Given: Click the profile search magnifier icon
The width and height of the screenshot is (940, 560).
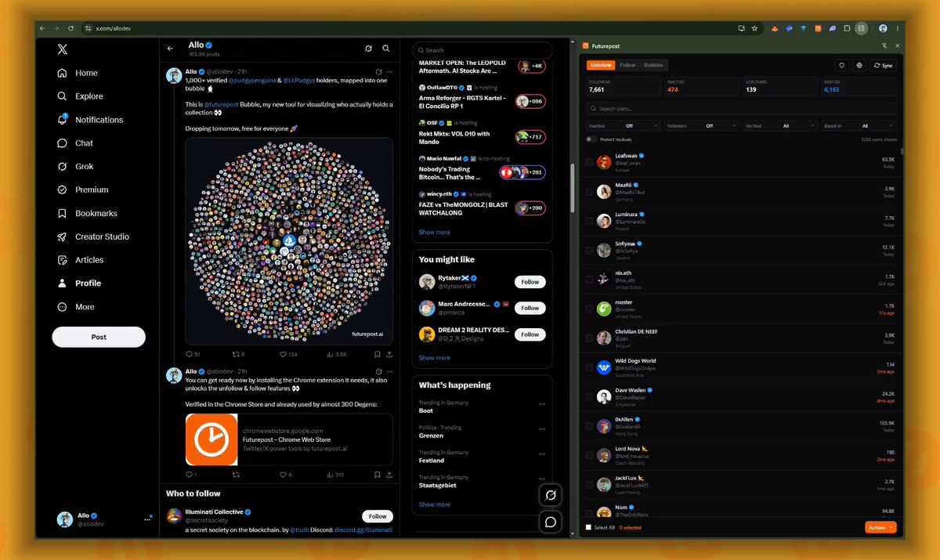Looking at the screenshot, I should point(386,49).
